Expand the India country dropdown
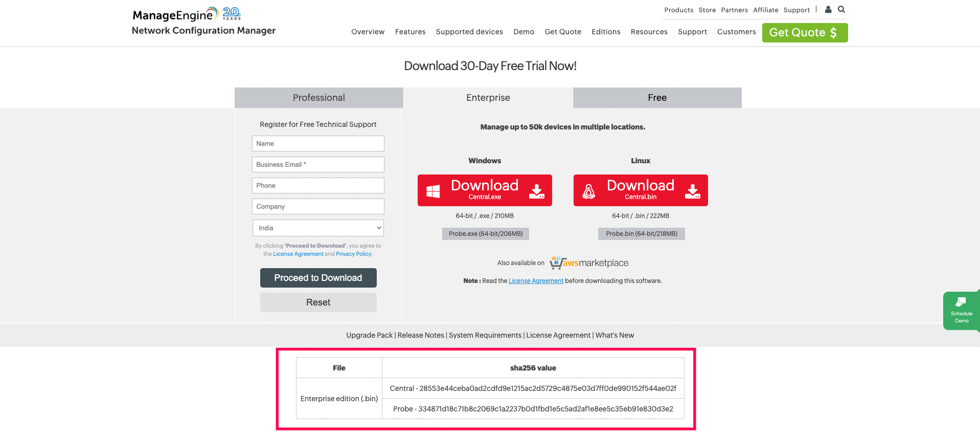This screenshot has width=980, height=437. [x=318, y=228]
